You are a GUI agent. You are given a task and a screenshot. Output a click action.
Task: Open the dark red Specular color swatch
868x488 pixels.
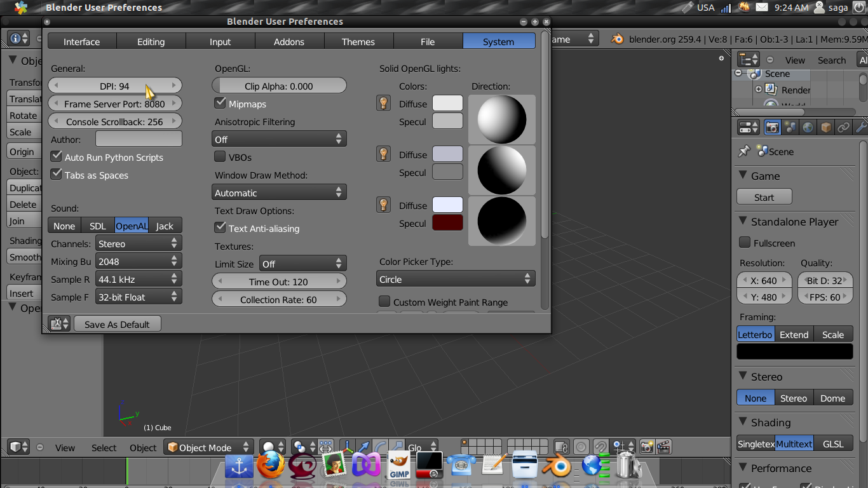[448, 222]
